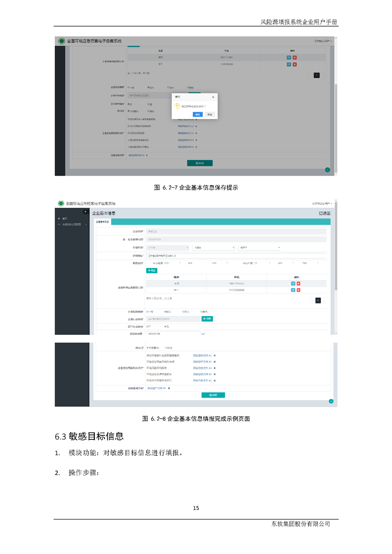Click red delete icon in first contact row, Figure 6.2-7
392x554 pixels.
(295, 58)
